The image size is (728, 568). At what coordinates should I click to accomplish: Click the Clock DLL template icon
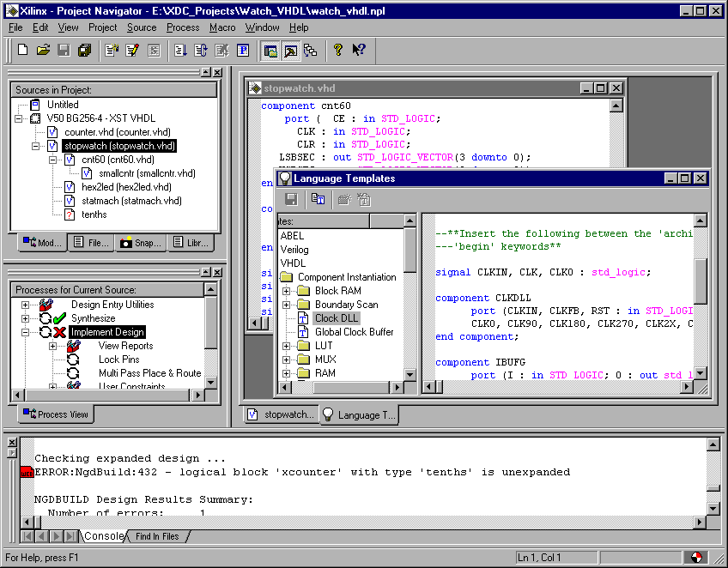point(303,318)
